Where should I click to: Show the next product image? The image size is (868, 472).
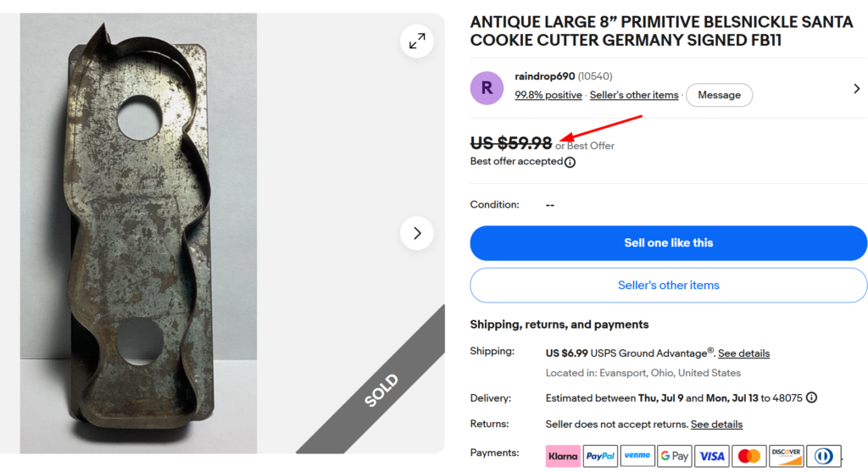[417, 233]
